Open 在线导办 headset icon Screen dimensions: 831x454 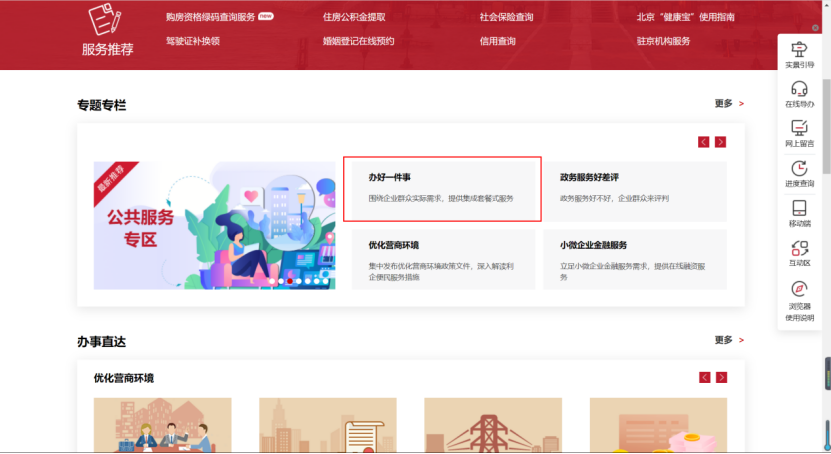click(x=799, y=88)
